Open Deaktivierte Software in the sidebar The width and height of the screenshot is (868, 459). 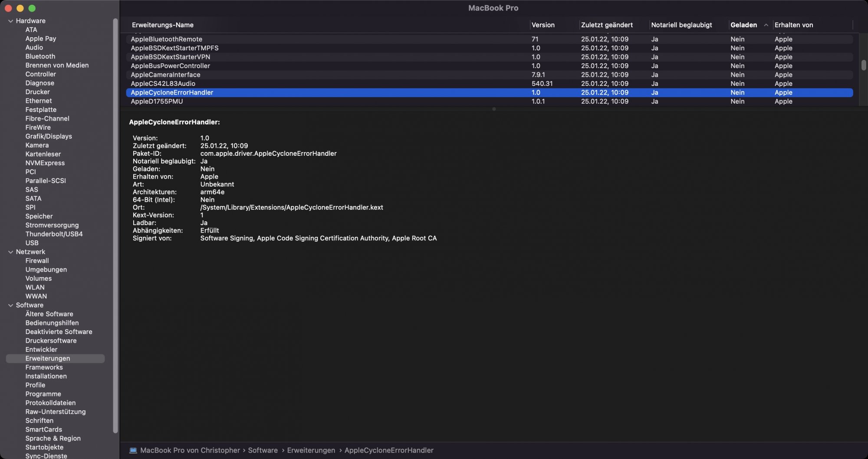pos(59,332)
